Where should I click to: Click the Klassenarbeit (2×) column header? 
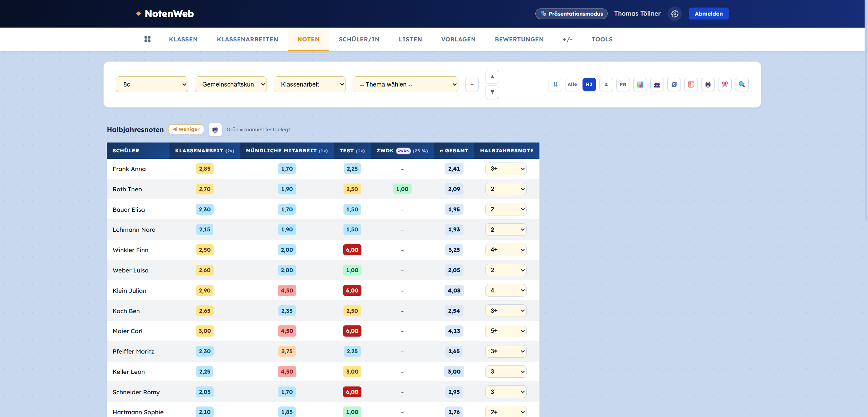click(x=204, y=151)
